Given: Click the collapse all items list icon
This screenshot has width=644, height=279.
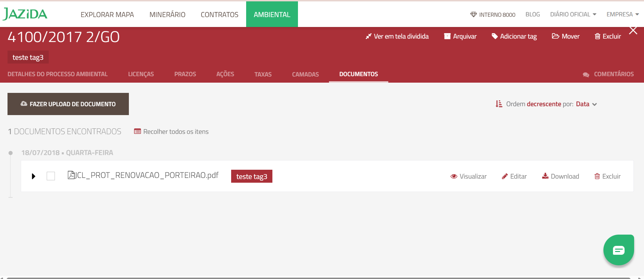Looking at the screenshot, I should point(137,131).
